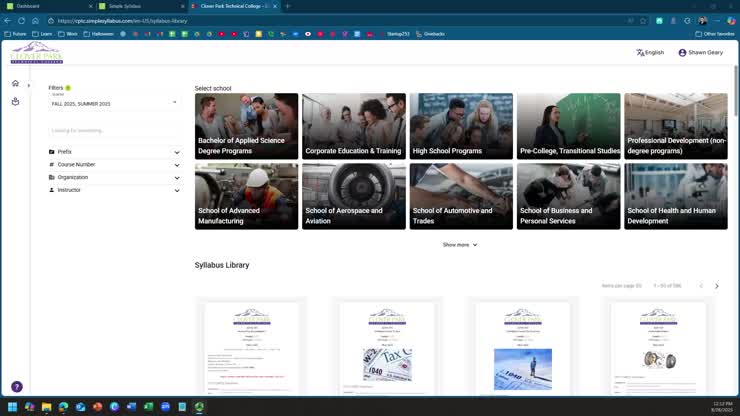Click the taskbar clock and date
Screen dimensions: 740x416
(722, 407)
